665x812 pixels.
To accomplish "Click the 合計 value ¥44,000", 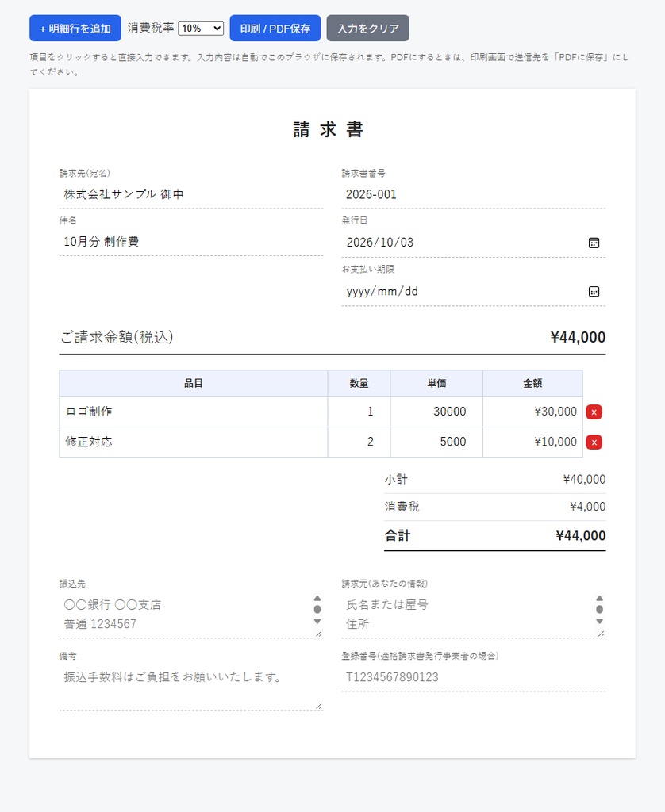I will pyautogui.click(x=581, y=536).
